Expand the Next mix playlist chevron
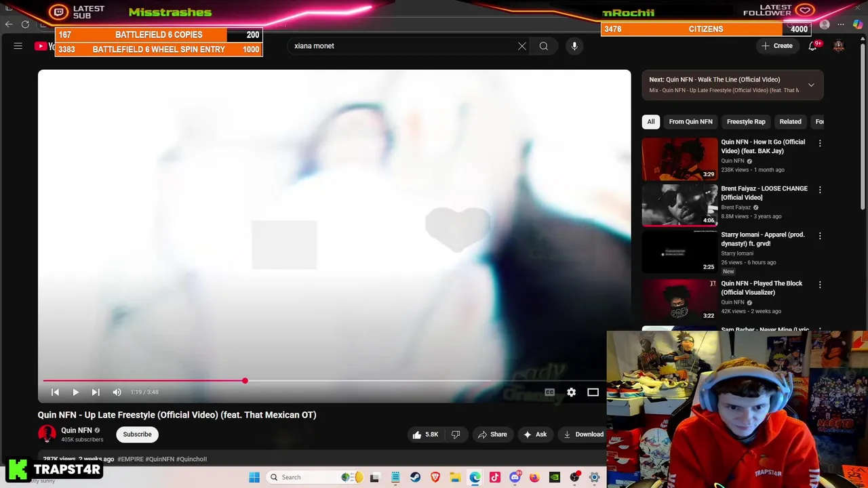The image size is (868, 488). 811,85
